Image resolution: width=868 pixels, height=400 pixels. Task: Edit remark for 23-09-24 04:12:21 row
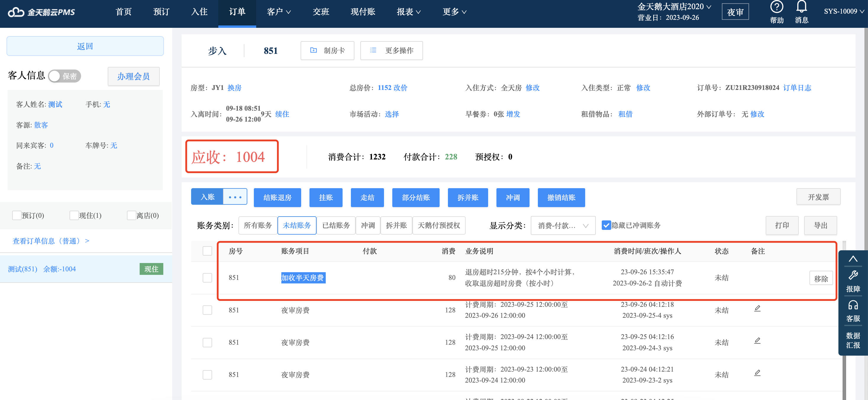pos(757,373)
